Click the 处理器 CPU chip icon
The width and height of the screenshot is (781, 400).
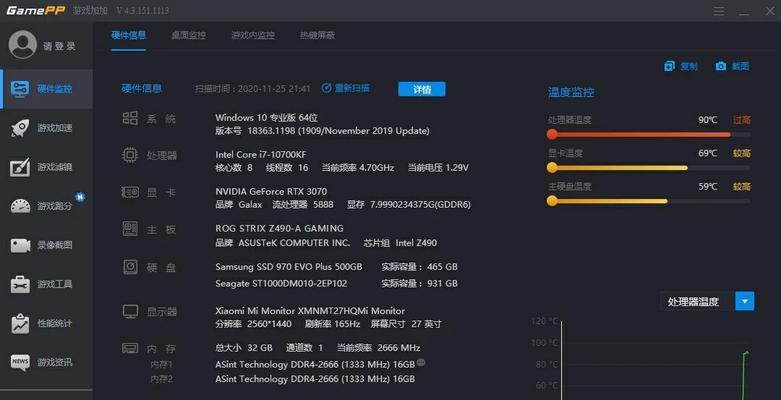(x=130, y=155)
